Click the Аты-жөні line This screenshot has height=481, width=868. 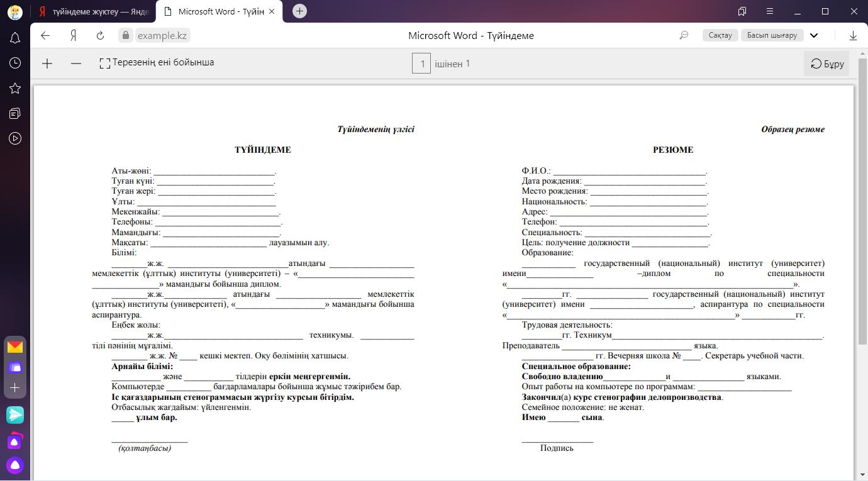click(x=194, y=171)
